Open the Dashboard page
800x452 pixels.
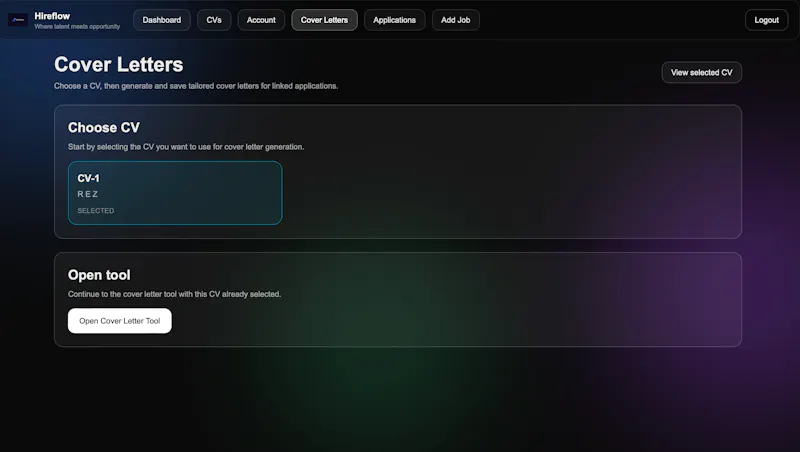tap(162, 20)
